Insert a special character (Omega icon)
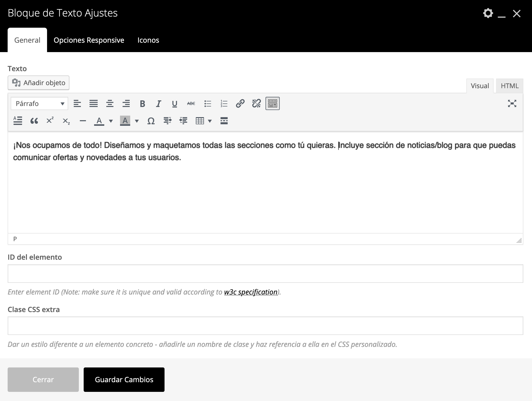The image size is (532, 401). 151,121
